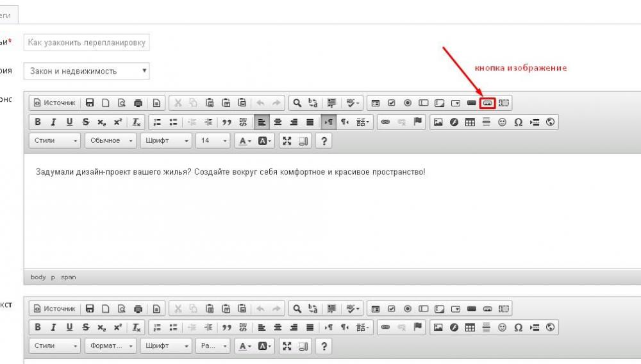This screenshot has height=364, width=641.
Task: Click the Find magnifier icon in upper editor
Action: tap(297, 103)
